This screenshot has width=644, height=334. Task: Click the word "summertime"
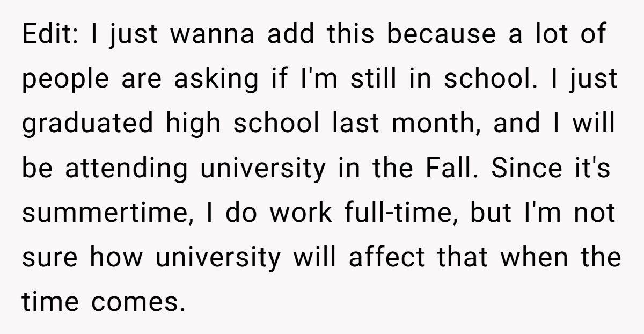tap(106, 214)
